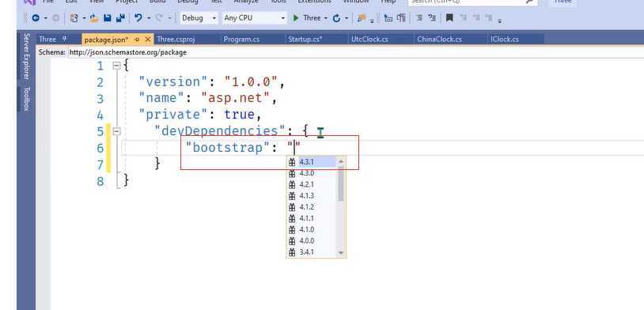Screen dimensions: 644x310
Task: Start debugging with the green play icon
Action: tap(296, 18)
